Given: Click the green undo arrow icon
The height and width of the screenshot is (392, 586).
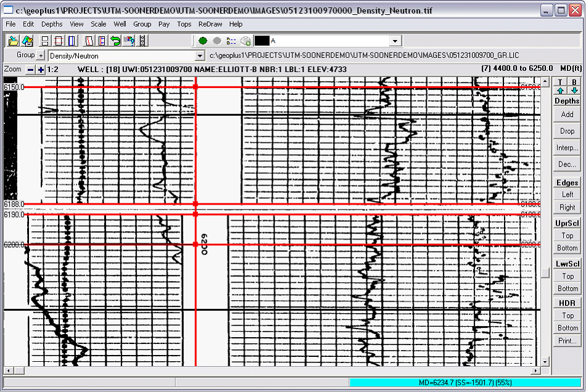Looking at the screenshot, I should (x=115, y=41).
